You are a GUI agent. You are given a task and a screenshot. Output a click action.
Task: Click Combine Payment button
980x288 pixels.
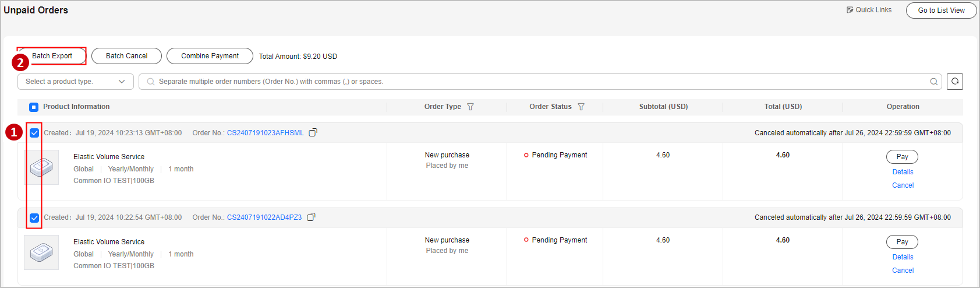pos(210,56)
